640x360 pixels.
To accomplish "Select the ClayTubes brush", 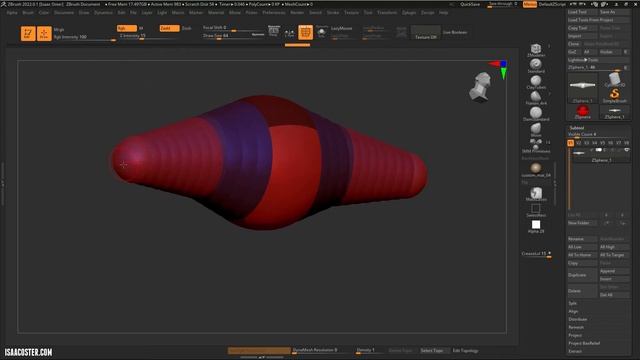I will pyautogui.click(x=536, y=82).
